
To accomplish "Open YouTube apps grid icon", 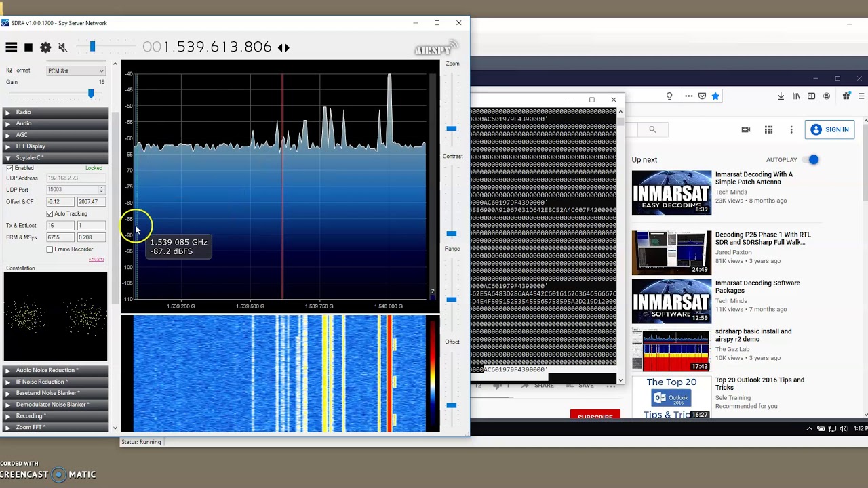I will click(x=768, y=129).
